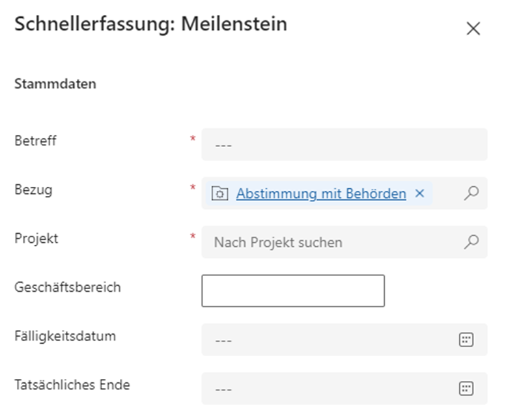The width and height of the screenshot is (506, 420).
Task: Click the Bezug field label
Action: pyautogui.click(x=33, y=189)
